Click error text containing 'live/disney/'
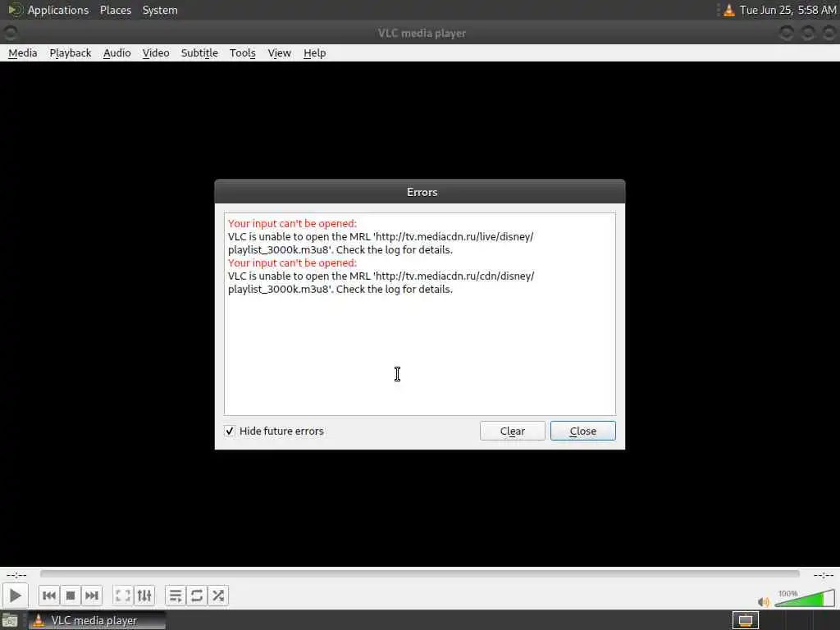 pos(381,243)
